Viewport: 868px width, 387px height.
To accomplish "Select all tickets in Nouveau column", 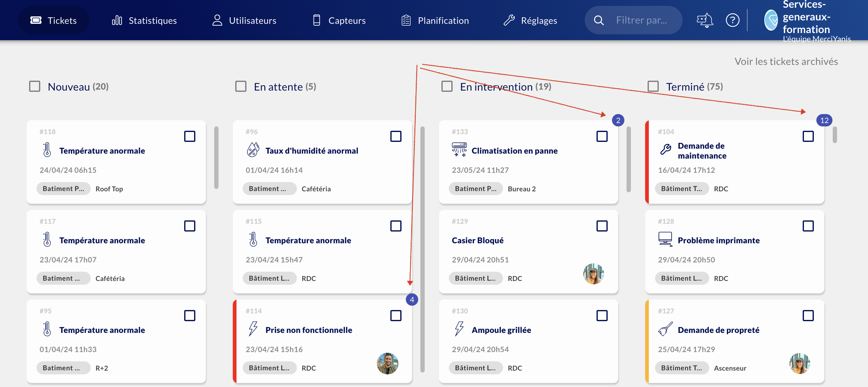I will (35, 87).
